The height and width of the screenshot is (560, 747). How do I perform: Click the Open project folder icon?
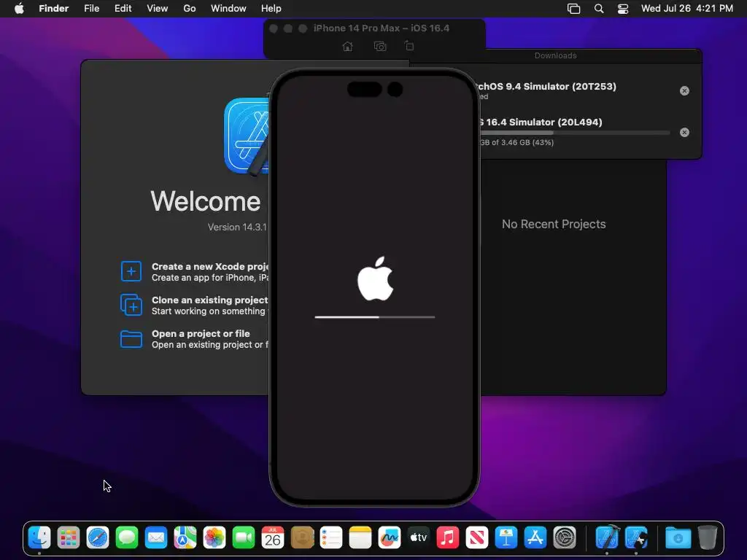[x=131, y=339]
